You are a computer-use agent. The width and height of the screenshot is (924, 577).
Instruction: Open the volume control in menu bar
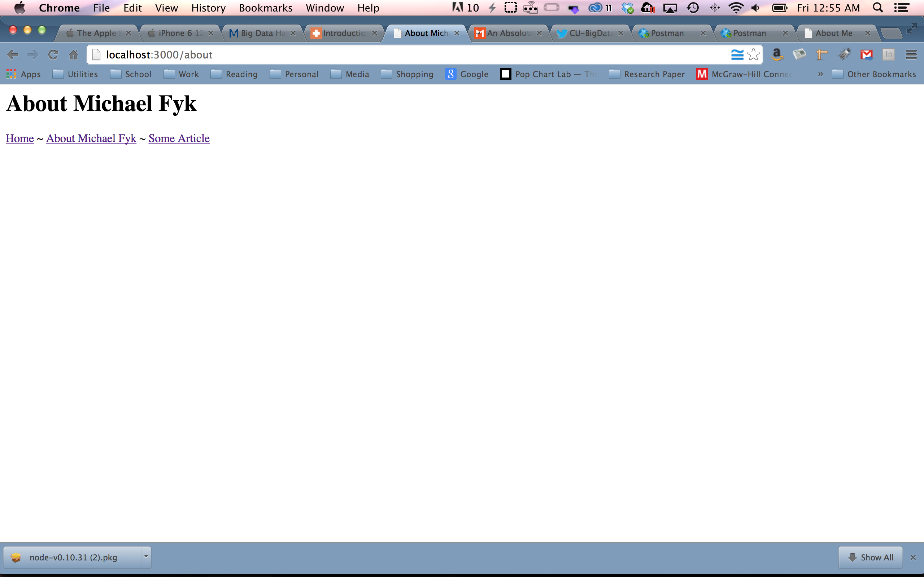[x=755, y=8]
